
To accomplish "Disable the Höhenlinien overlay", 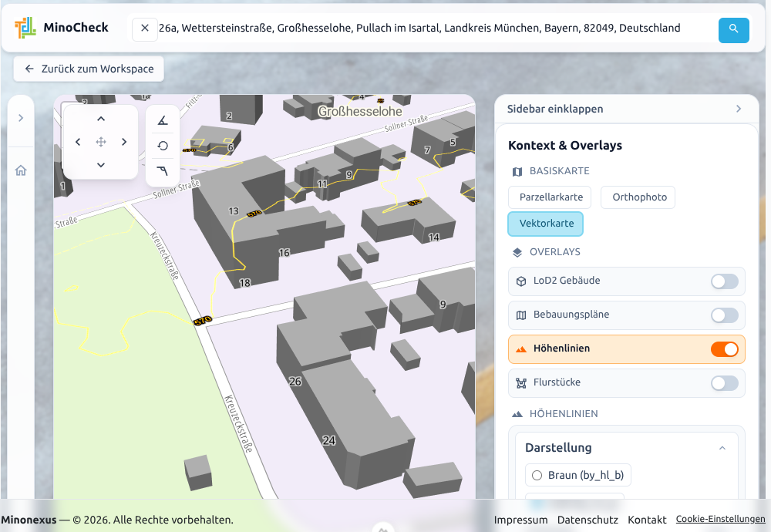I will 723,348.
